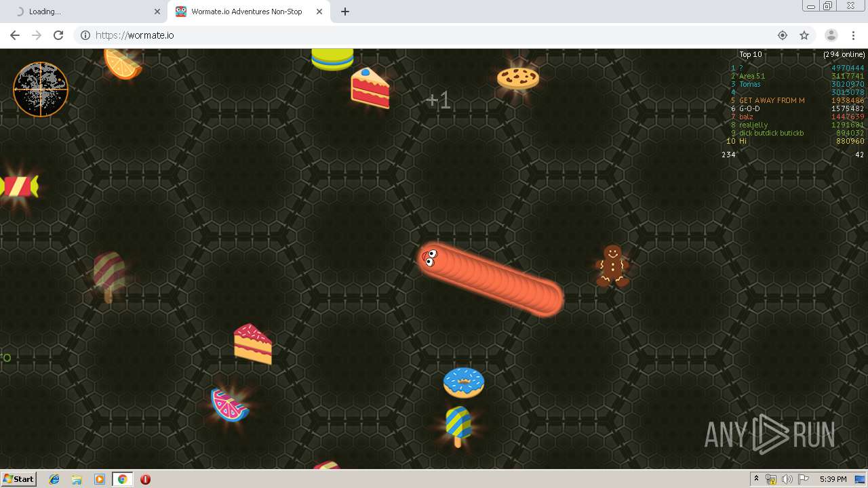This screenshot has height=488, width=868.
Task: Click the cake slice with pink frosting
Action: [253, 344]
